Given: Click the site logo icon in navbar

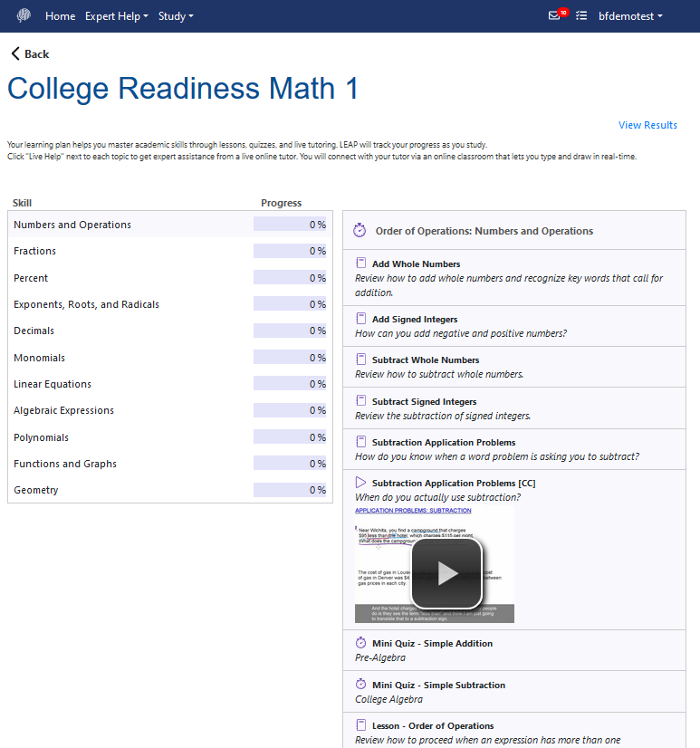Looking at the screenshot, I should tap(24, 16).
